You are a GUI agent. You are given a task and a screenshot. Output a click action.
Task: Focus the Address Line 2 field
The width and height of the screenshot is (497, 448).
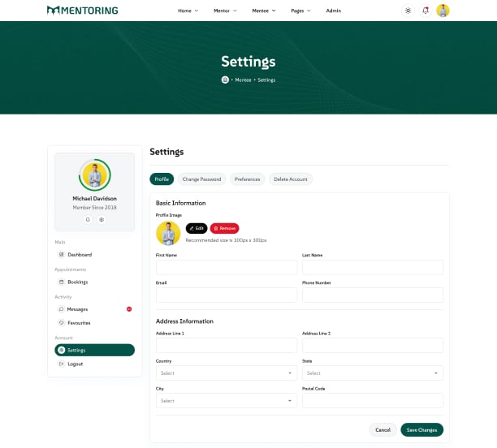tap(373, 345)
